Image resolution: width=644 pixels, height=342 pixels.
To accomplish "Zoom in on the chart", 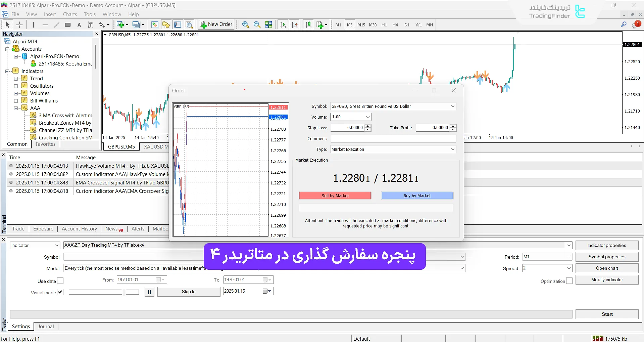I will (x=245, y=25).
